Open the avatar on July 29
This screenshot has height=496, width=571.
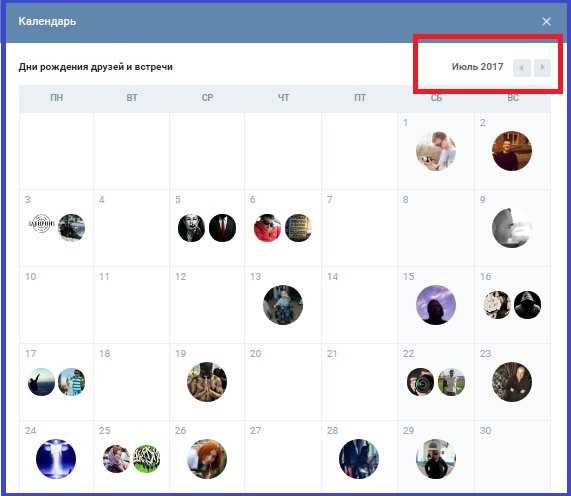436,459
